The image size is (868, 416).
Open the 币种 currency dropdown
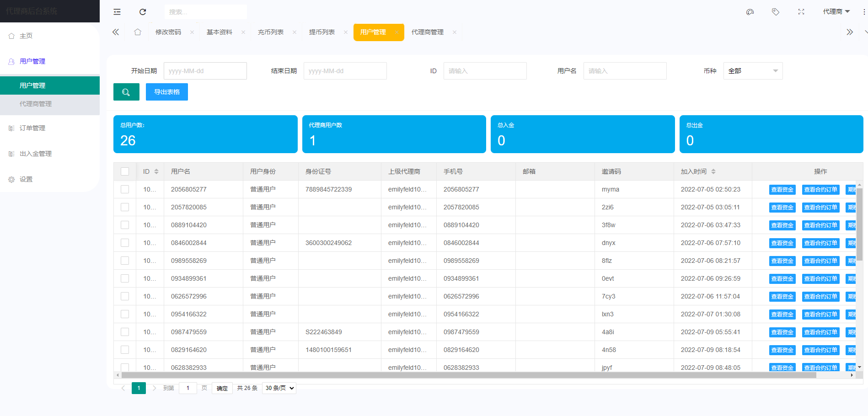coord(753,71)
